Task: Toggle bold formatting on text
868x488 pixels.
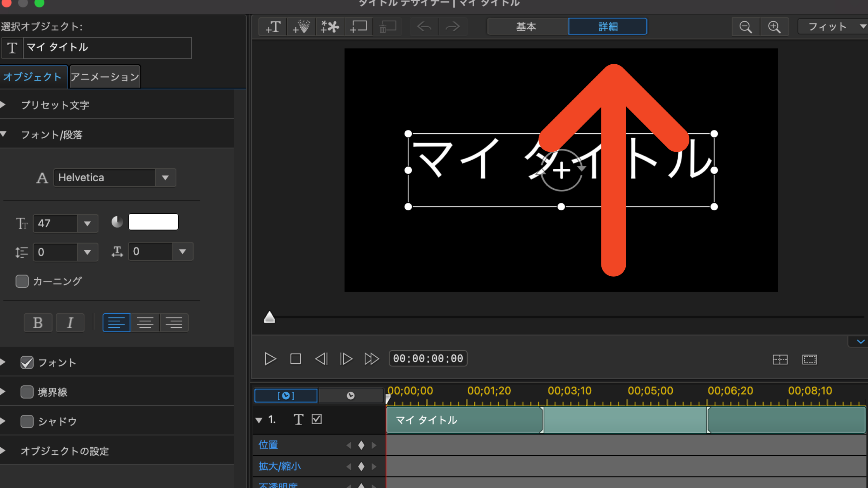Action: pyautogui.click(x=37, y=322)
